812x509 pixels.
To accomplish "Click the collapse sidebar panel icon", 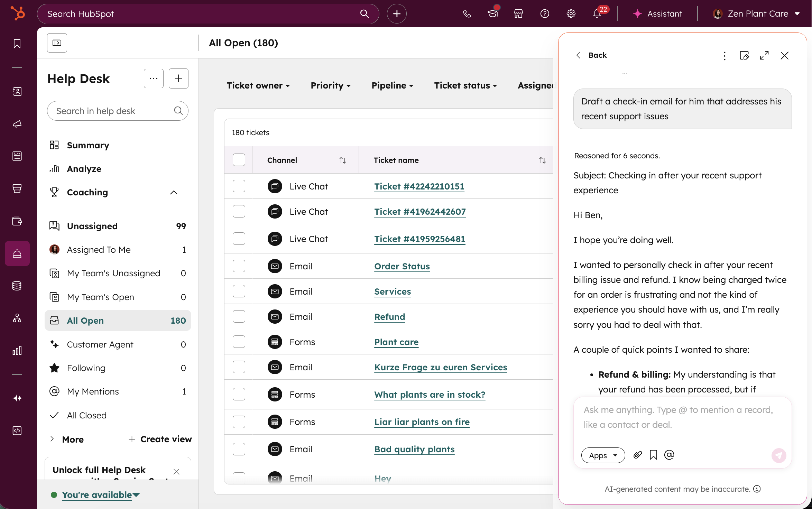I will tap(57, 43).
